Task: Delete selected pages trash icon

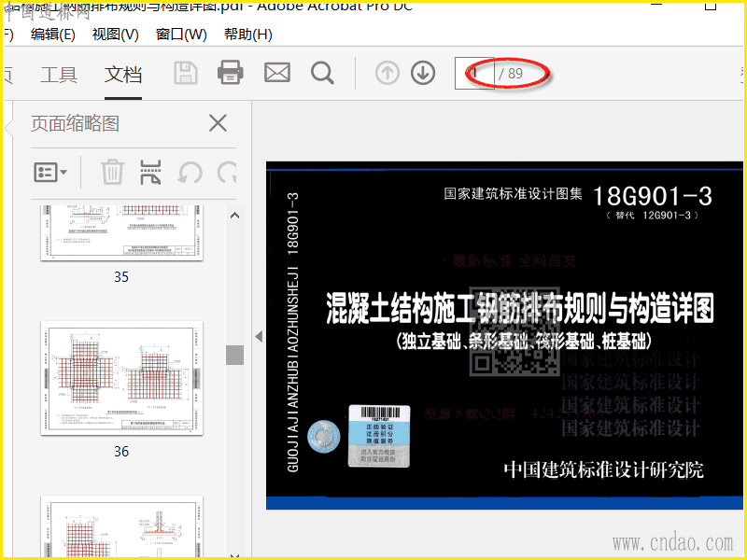Action: coord(112,172)
